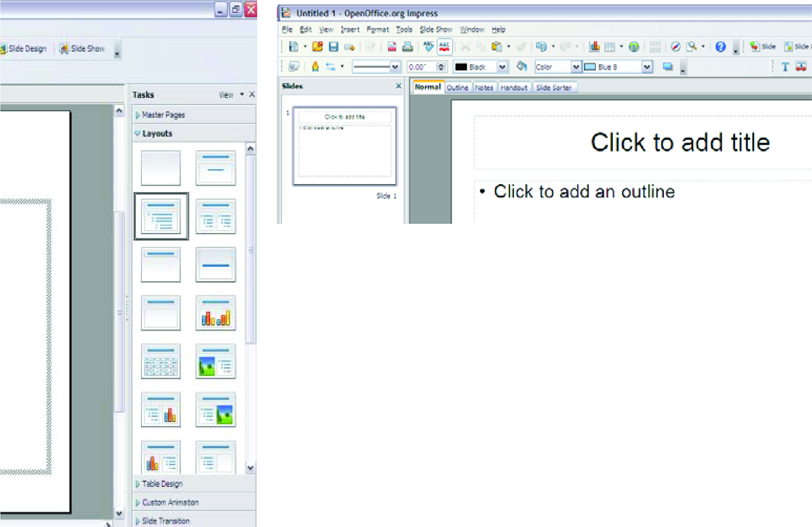Click the Open file icon

coord(318,47)
